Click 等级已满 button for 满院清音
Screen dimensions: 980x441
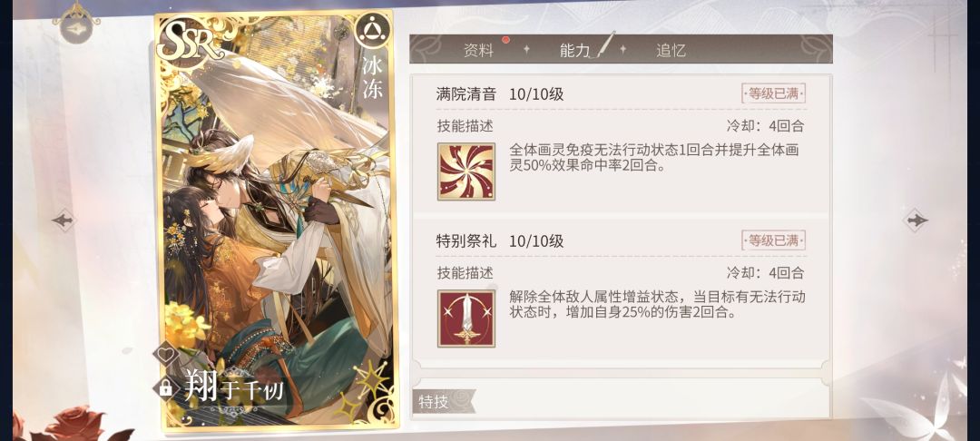coord(773,93)
